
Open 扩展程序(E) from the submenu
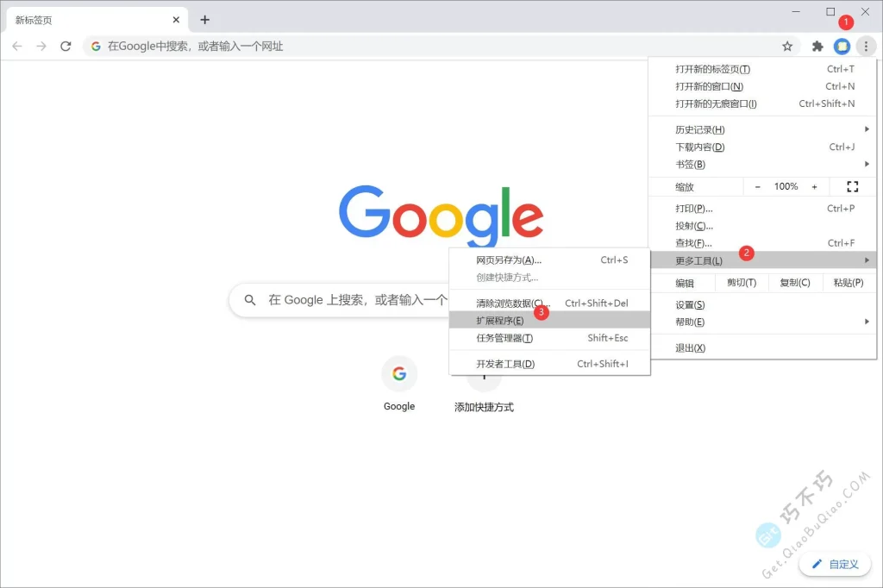(x=549, y=321)
